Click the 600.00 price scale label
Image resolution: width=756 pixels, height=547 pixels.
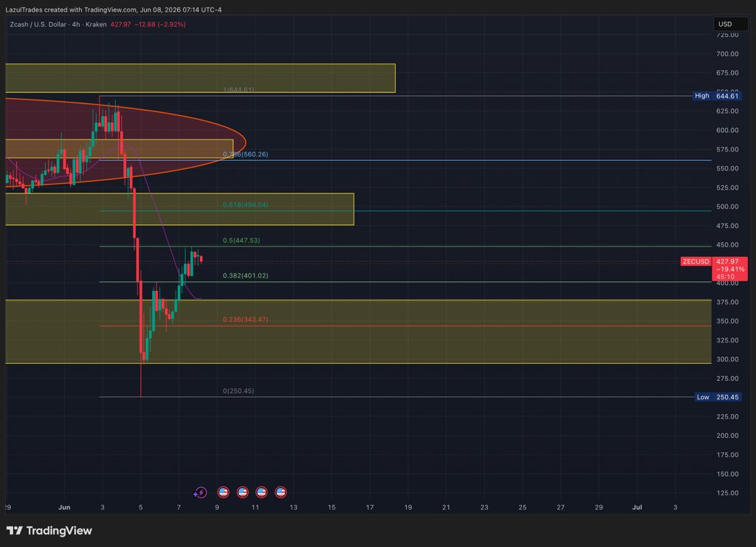coord(727,130)
